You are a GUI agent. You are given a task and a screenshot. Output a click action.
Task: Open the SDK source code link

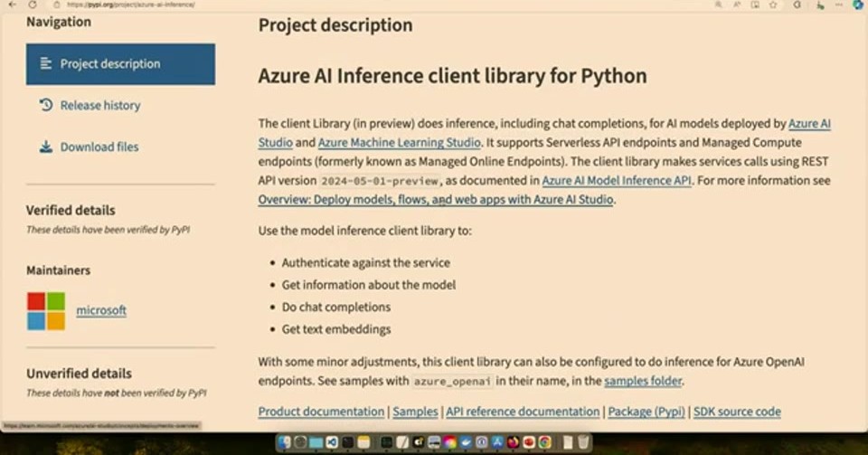[x=738, y=412]
